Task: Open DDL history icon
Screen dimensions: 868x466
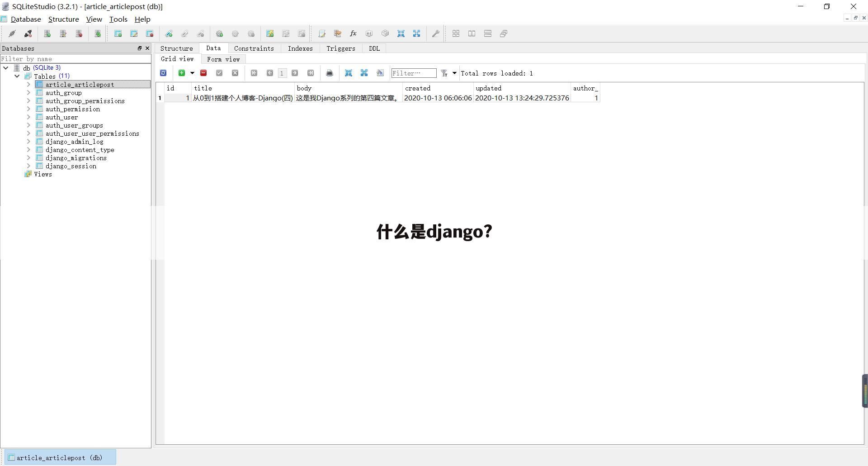Action: point(338,33)
